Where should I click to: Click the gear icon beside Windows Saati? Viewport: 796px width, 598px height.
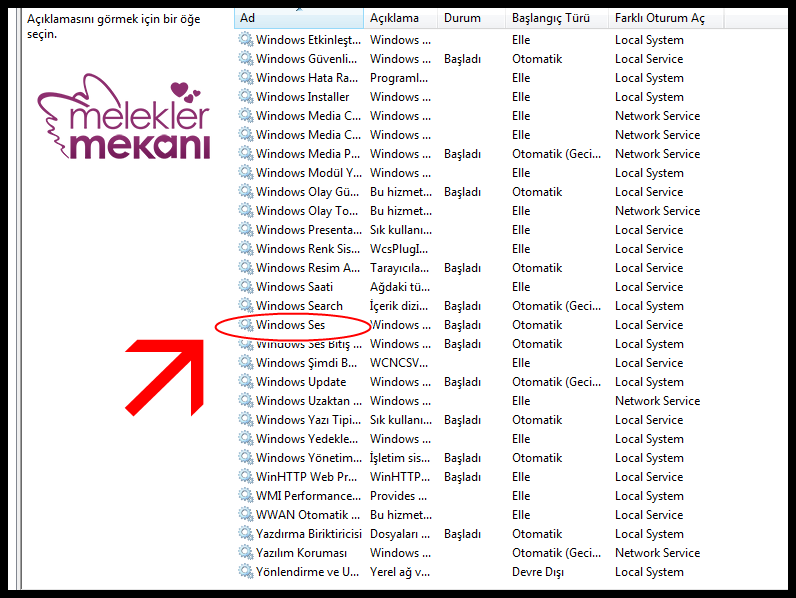(246, 287)
